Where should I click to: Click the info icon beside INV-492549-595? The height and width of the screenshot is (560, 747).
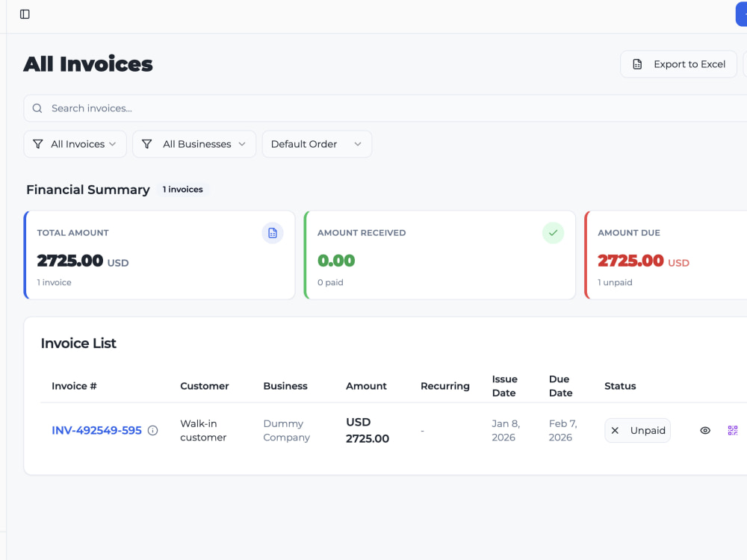coord(152,431)
